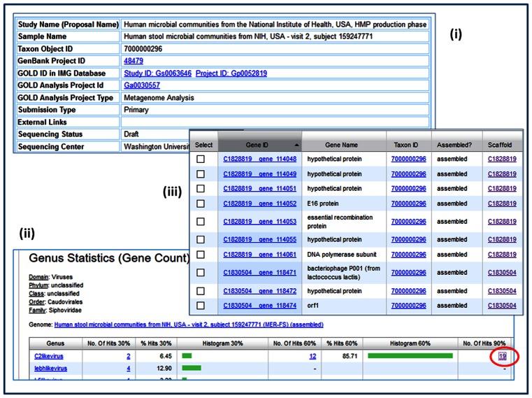Select '12.90' percent hits value
Screen dimensions: 532x398
point(164,369)
